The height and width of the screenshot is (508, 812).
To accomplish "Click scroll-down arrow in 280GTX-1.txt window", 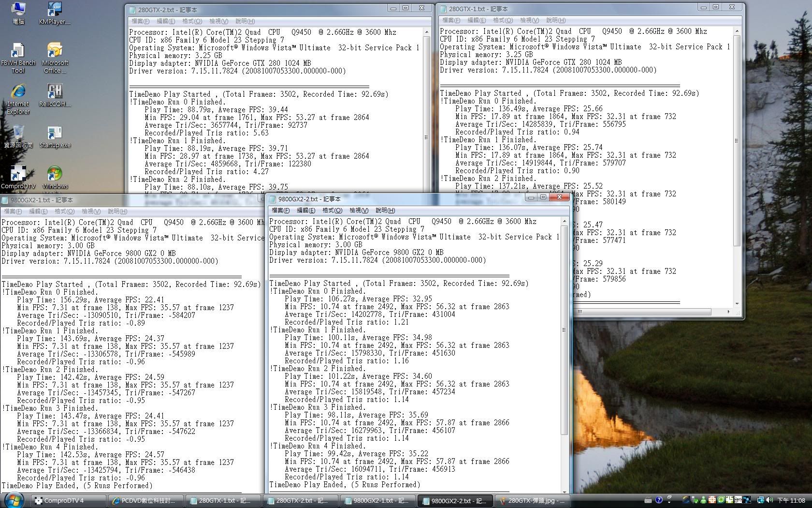I will pos(737,303).
